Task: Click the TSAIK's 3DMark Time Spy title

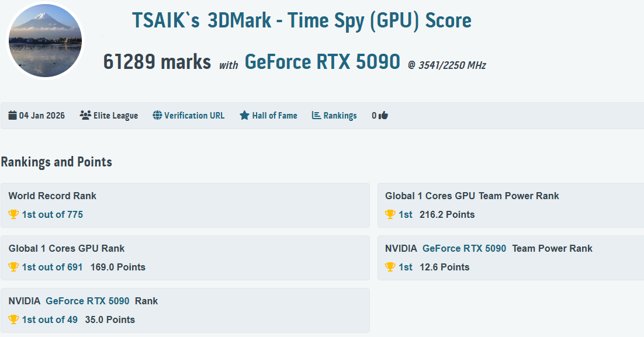Action: pos(302,20)
